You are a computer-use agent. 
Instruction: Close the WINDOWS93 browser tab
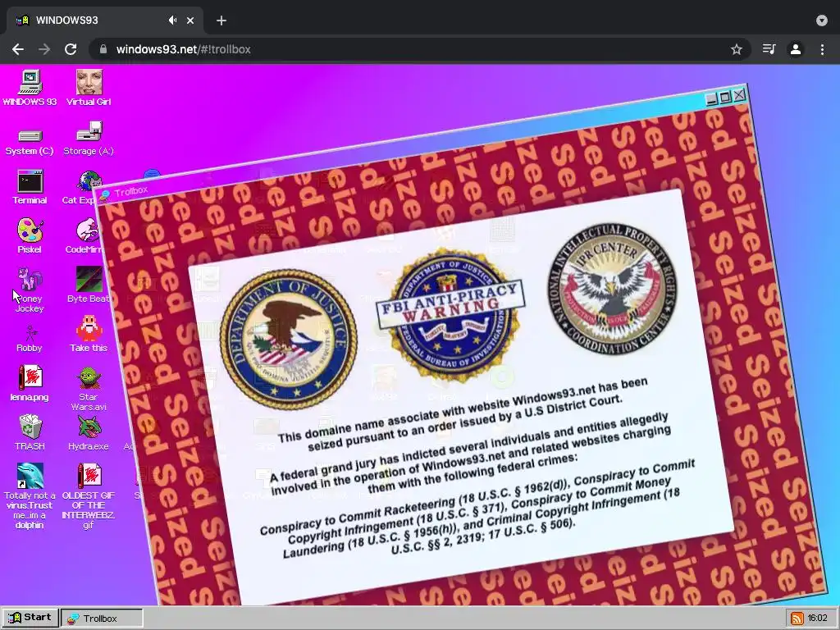190,21
